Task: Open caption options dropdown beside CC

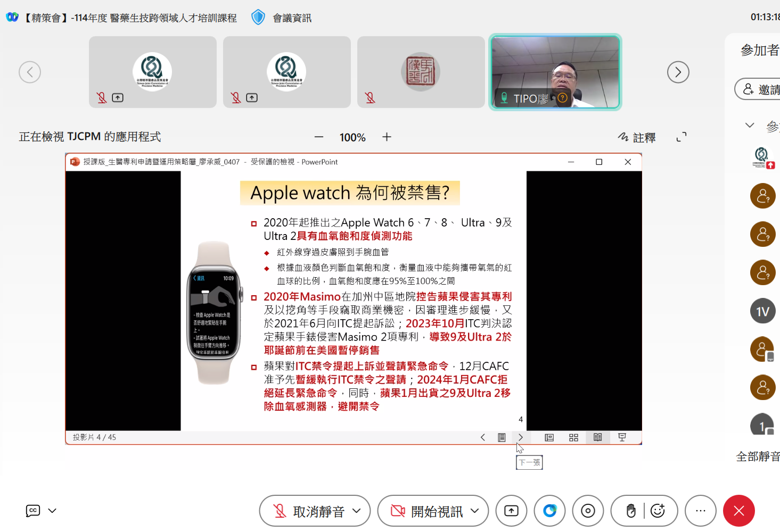Action: click(x=52, y=511)
